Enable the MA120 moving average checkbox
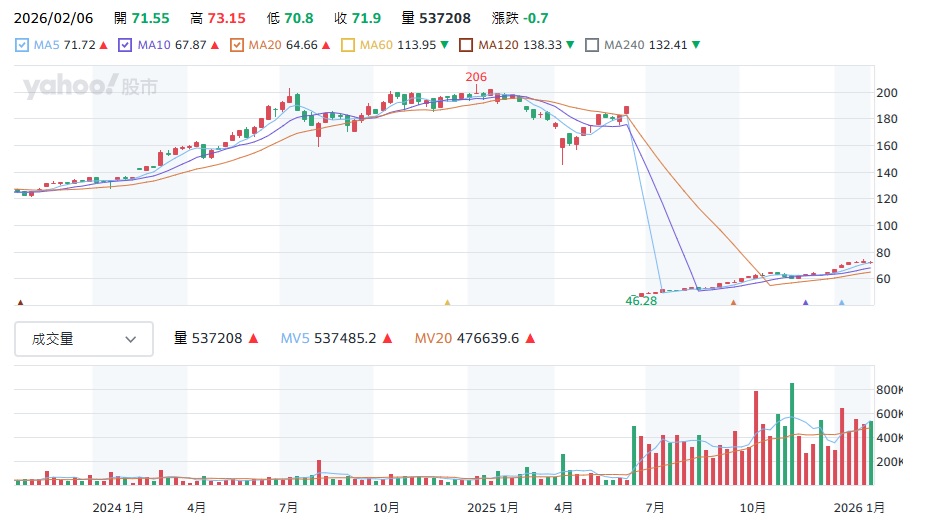This screenshot has height=520, width=925. click(x=466, y=45)
